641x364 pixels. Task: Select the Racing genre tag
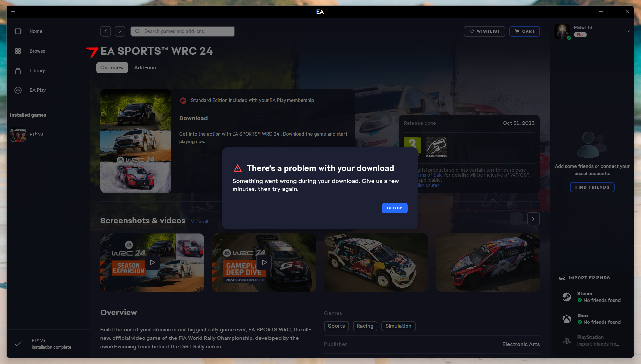tap(365, 326)
